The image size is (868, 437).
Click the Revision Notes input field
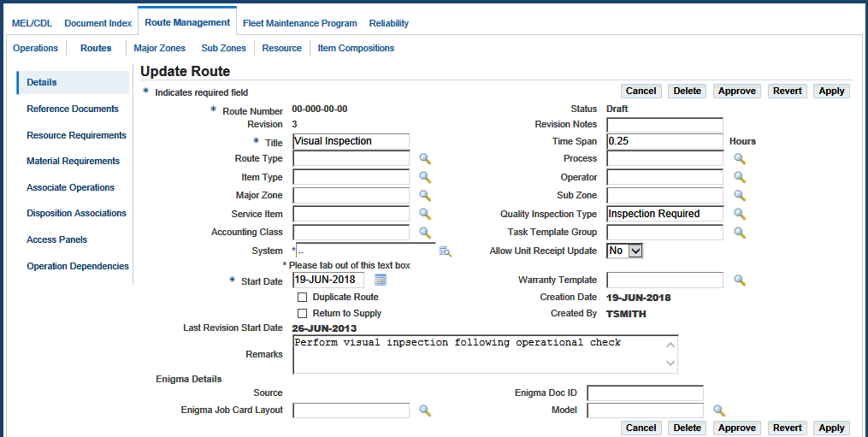point(664,125)
